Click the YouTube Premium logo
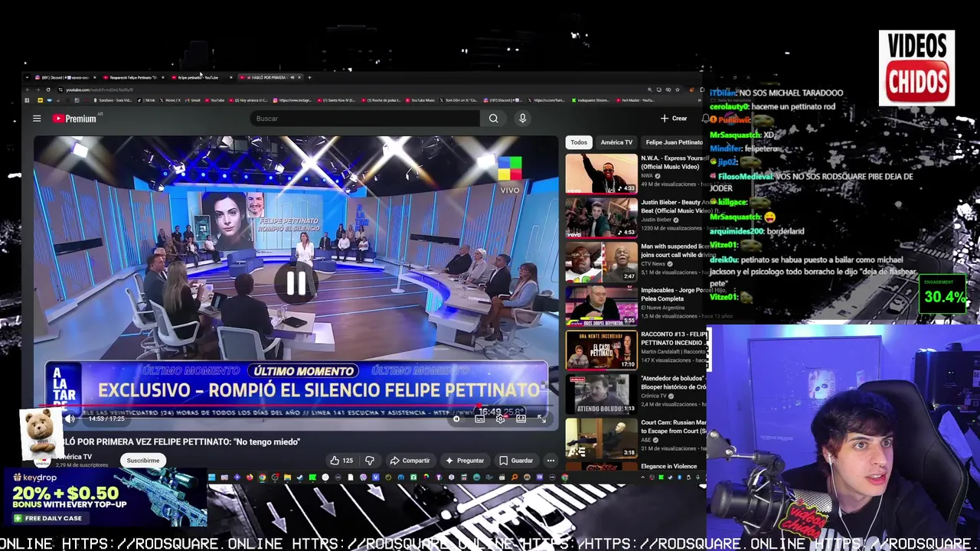The width and height of the screenshot is (980, 551). tap(74, 119)
